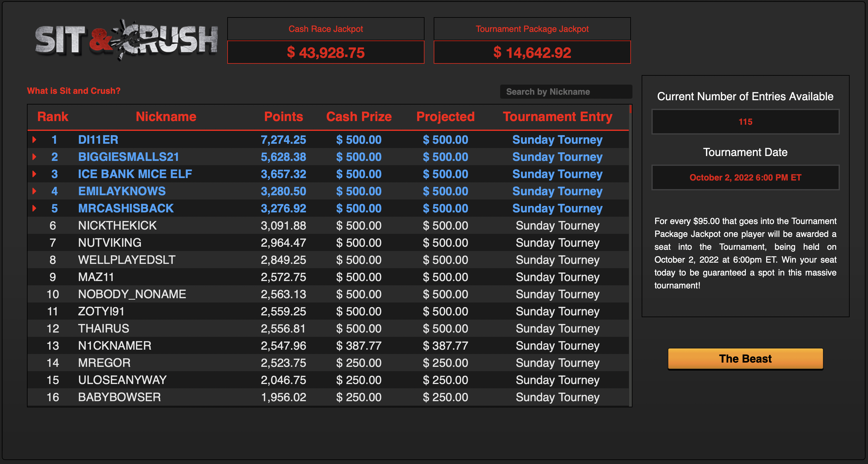This screenshot has width=868, height=464.
Task: Click BABYBOWSER projected $ 250.00
Action: [445, 397]
